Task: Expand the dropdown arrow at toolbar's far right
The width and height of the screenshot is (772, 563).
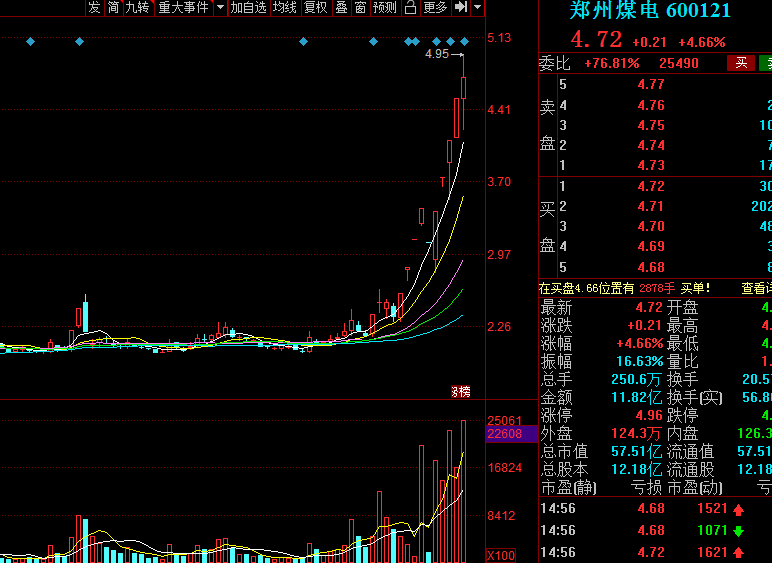Action: [477, 7]
